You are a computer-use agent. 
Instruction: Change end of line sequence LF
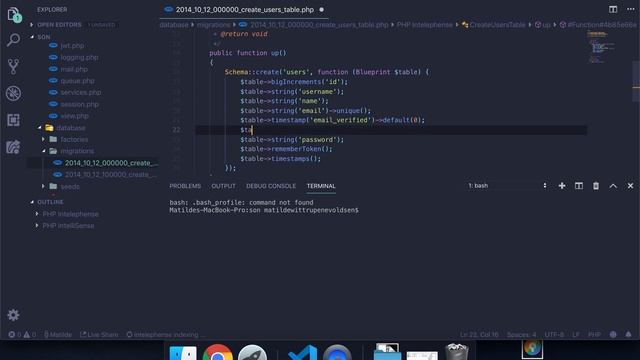(576, 335)
